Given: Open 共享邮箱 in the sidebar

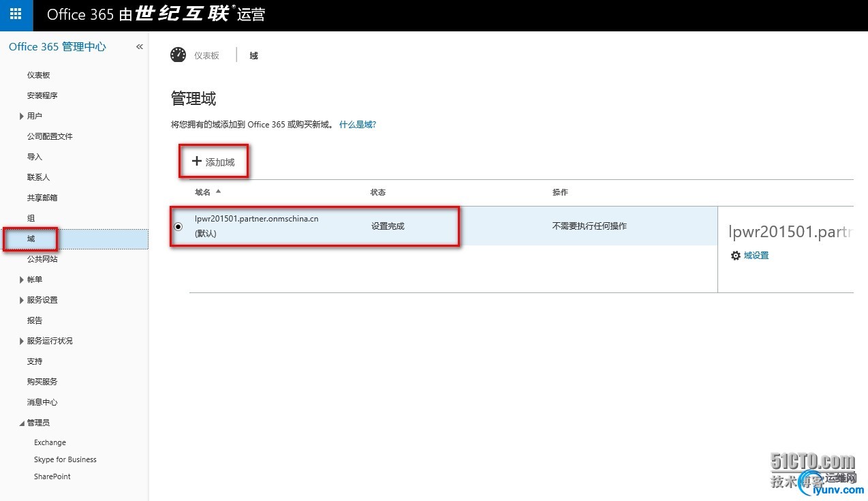Looking at the screenshot, I should (42, 198).
